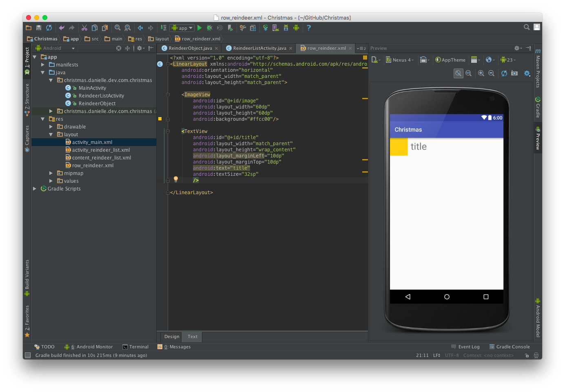Viewport: 565px width, 392px height.
Task: Open the Help question mark icon
Action: [x=309, y=28]
